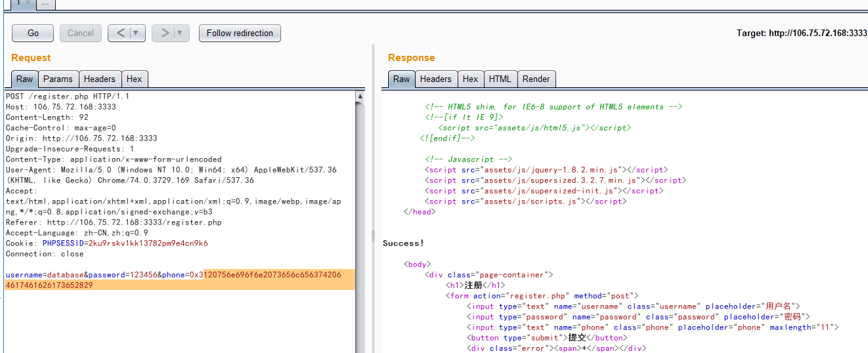
Task: Select the Response Raw tab
Action: (x=402, y=79)
